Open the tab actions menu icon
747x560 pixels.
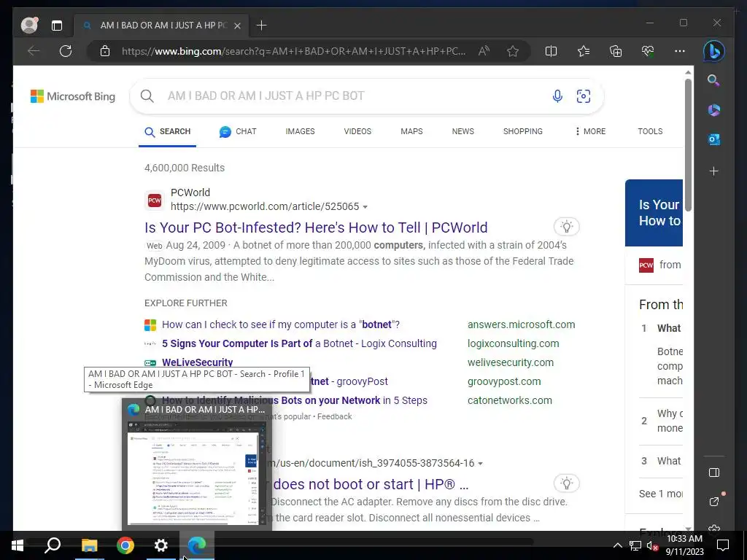pyautogui.click(x=57, y=26)
